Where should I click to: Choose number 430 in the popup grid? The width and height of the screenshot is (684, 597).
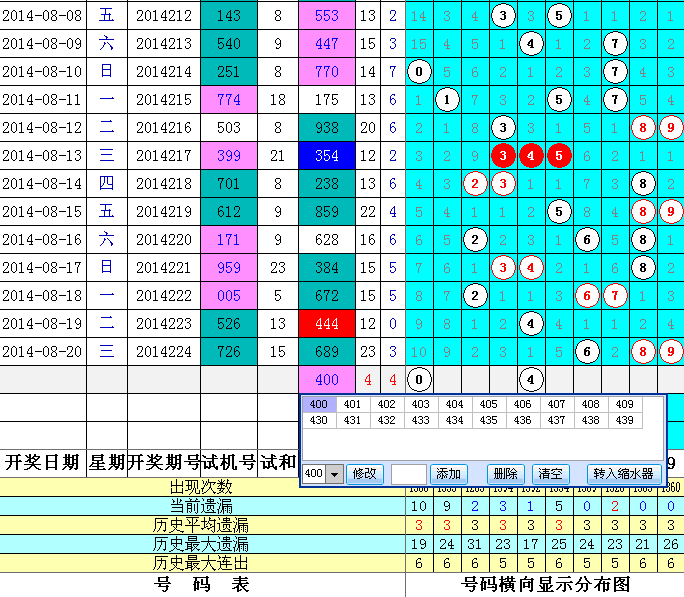pyautogui.click(x=318, y=421)
